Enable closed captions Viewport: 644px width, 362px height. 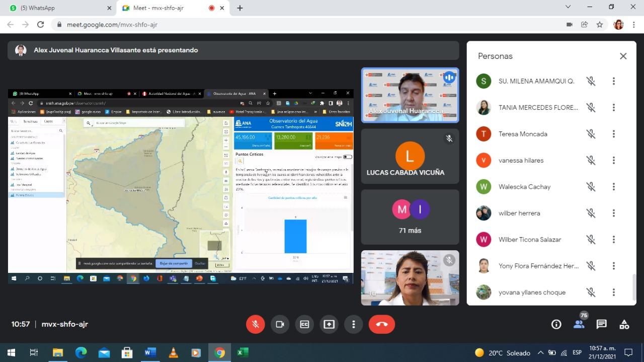304,324
